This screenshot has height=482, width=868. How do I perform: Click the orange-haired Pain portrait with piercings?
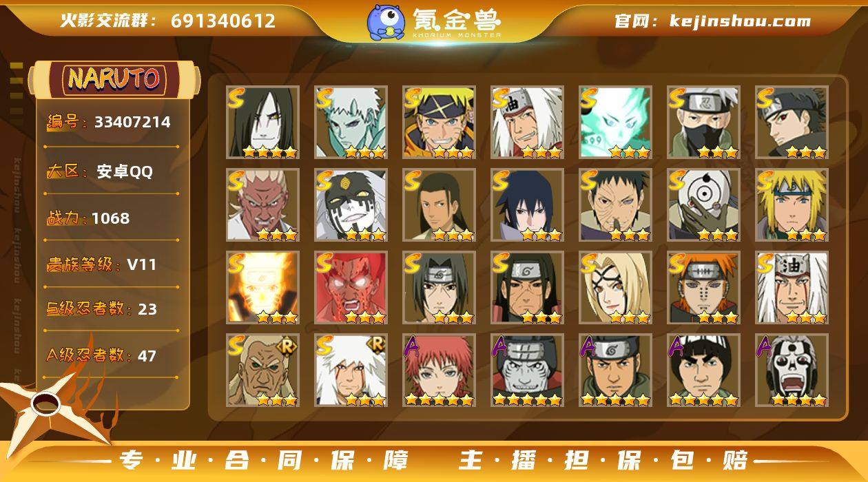click(703, 288)
